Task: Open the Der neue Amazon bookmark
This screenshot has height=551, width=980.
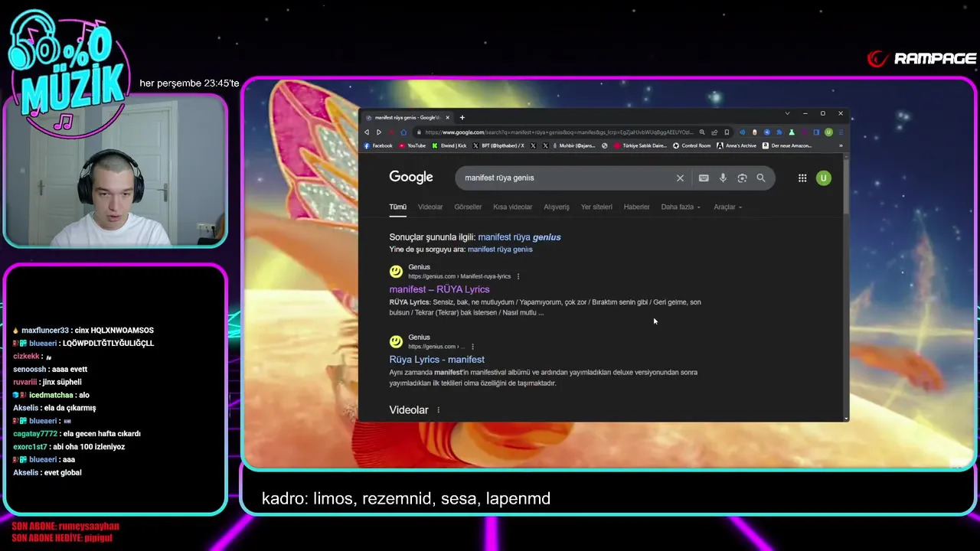Action: pyautogui.click(x=787, y=145)
